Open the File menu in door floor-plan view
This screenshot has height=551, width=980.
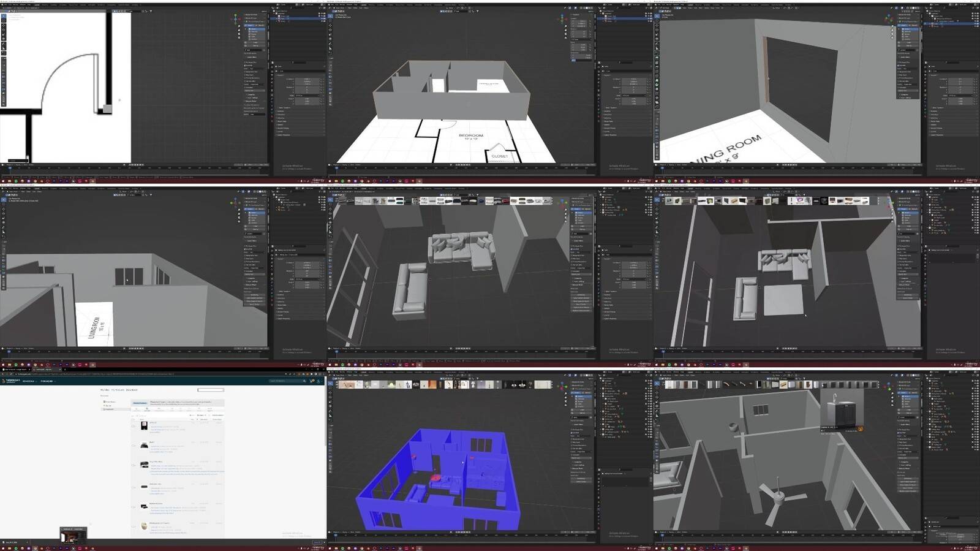click(x=4, y=5)
